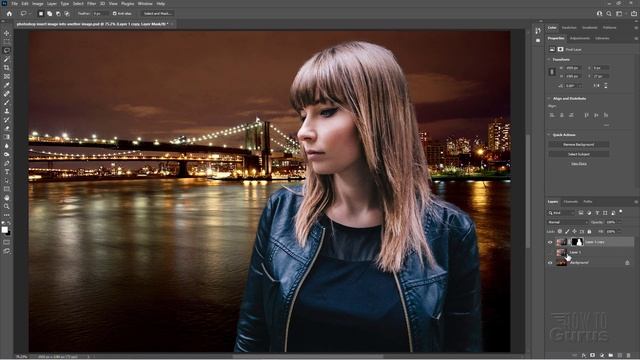Click the Create new group folder icon

point(611,356)
